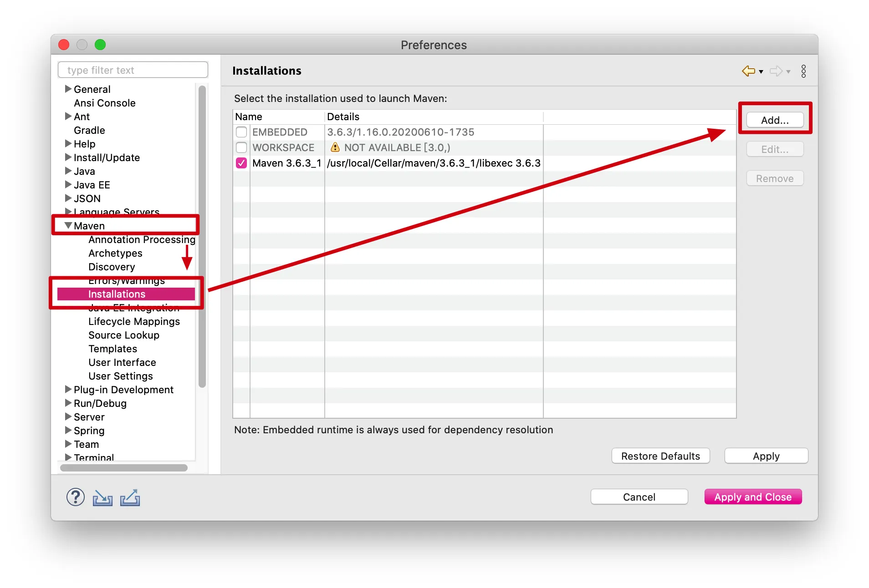Open Discovery under Maven
The image size is (869, 588).
click(112, 267)
